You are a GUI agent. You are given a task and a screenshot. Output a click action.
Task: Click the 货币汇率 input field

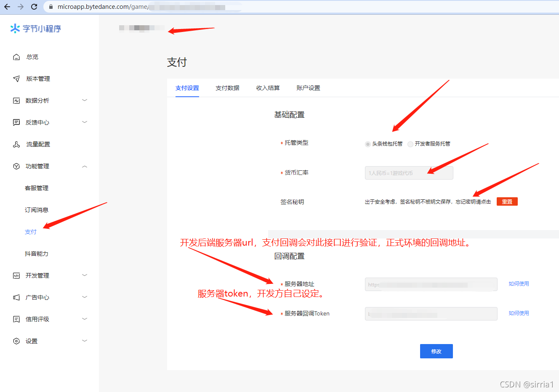click(409, 173)
